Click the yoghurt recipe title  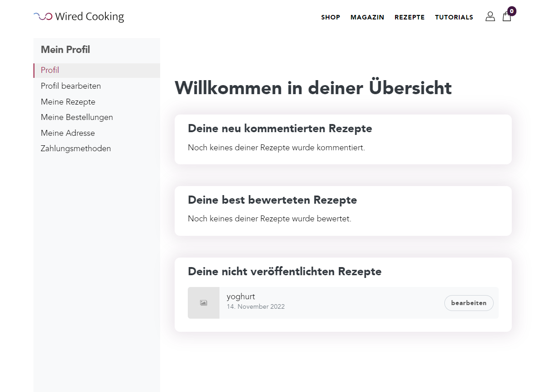(x=241, y=296)
